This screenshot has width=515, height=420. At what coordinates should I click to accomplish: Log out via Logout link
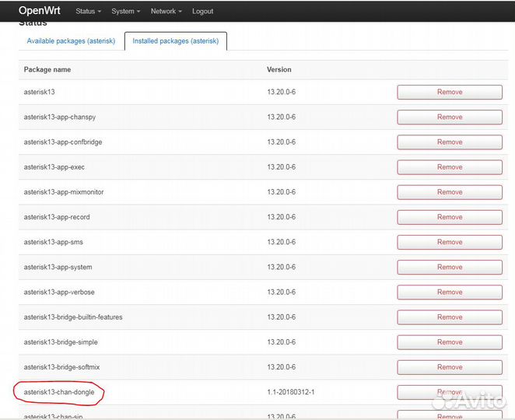(202, 11)
